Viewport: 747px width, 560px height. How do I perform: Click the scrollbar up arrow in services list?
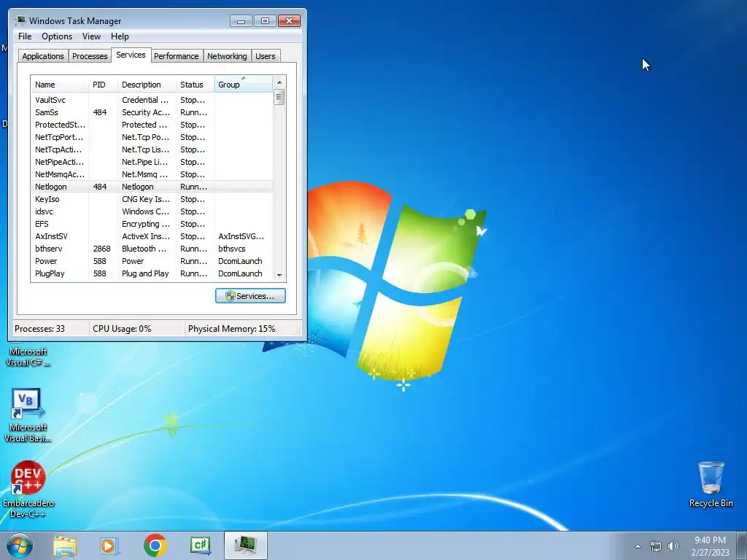click(279, 82)
